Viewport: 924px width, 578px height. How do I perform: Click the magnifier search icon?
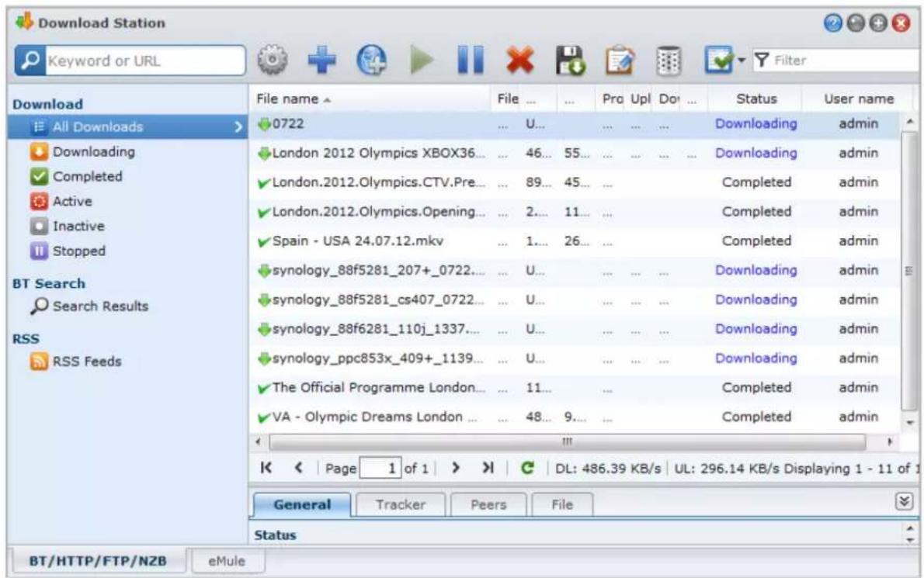(x=30, y=61)
